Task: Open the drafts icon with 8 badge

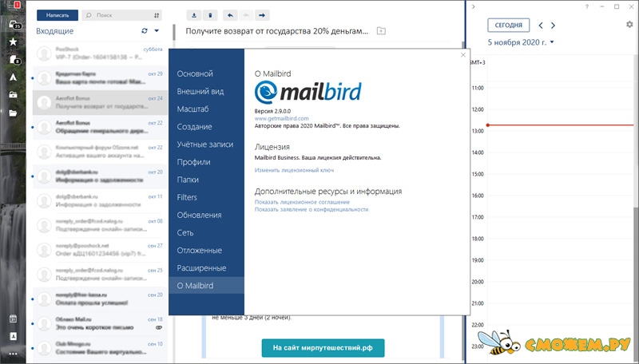Action: point(14,60)
